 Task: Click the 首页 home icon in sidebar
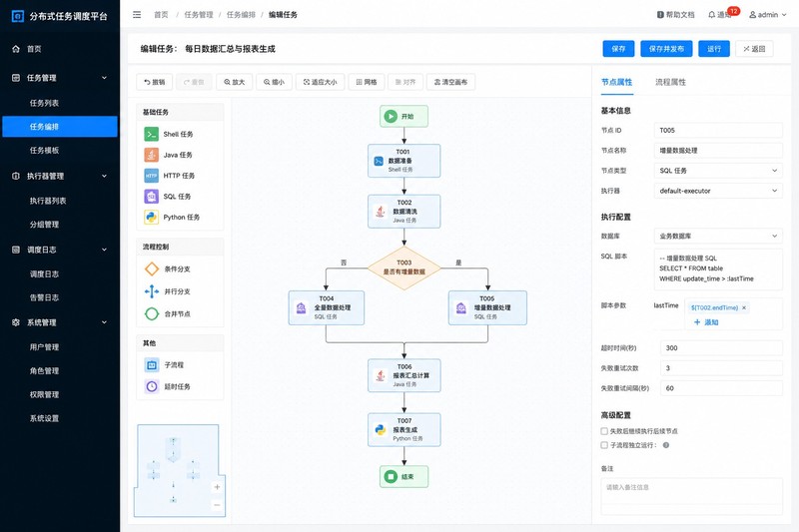tap(16, 49)
